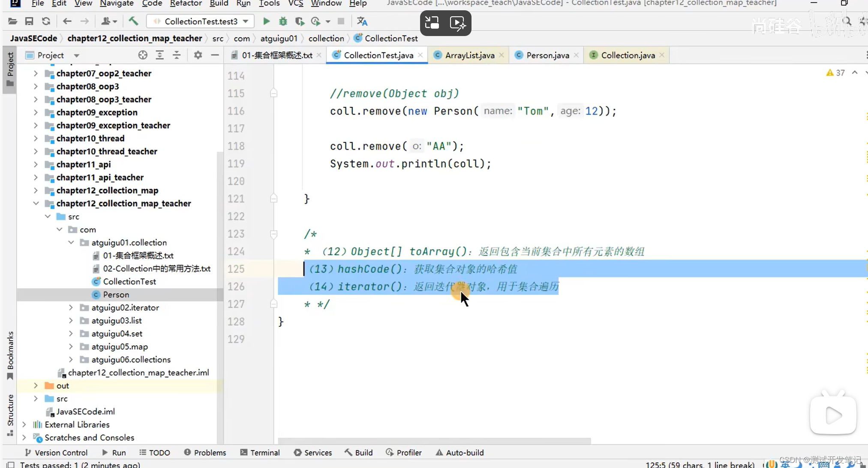Open the Services tool window

tap(313, 453)
